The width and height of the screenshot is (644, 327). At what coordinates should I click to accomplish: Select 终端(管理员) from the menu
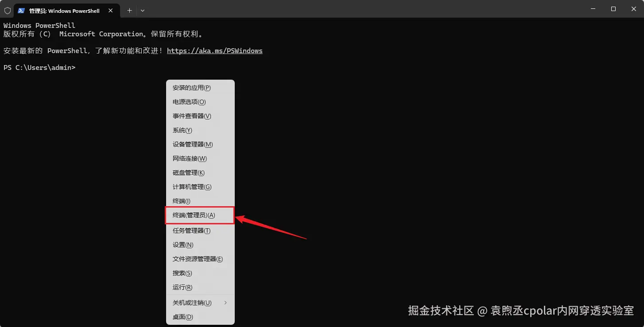[194, 215]
